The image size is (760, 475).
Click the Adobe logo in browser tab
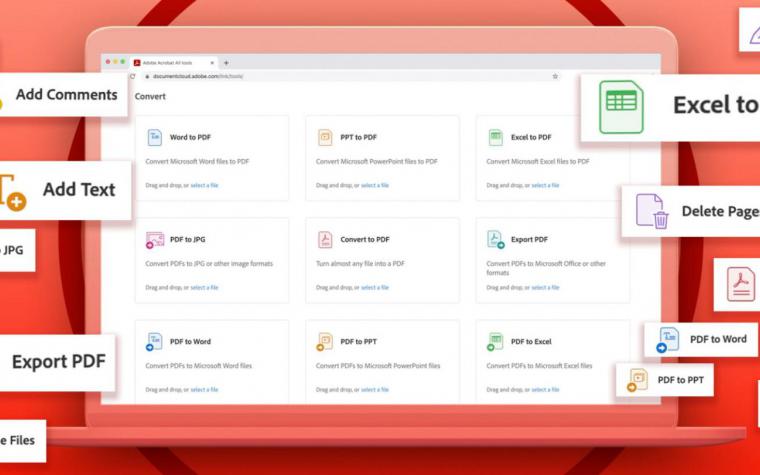(137, 63)
